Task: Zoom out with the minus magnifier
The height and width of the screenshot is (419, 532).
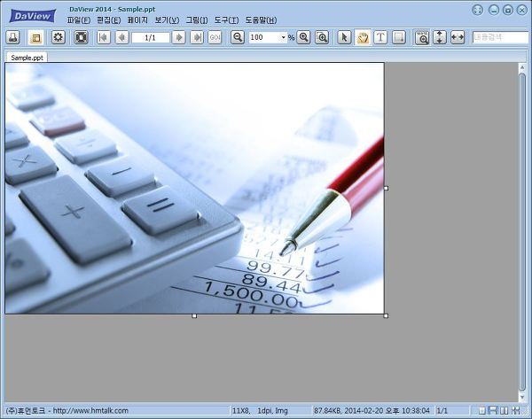Action: [x=238, y=37]
